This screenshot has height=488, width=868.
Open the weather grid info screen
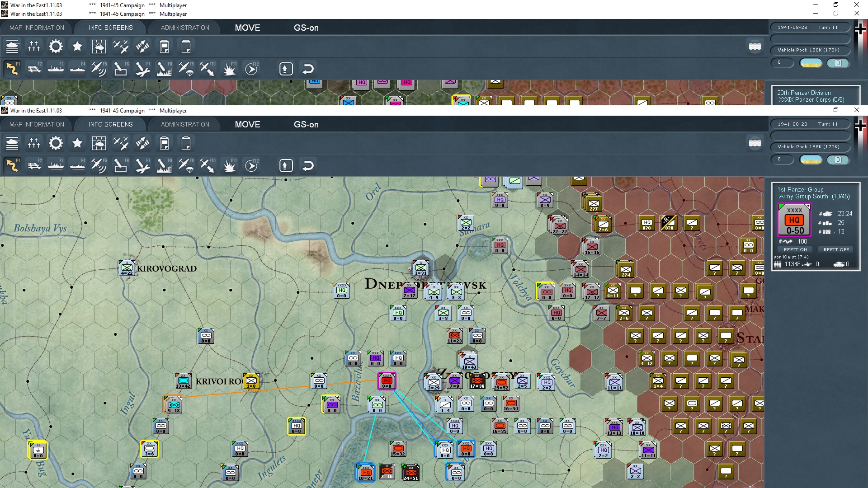[99, 143]
